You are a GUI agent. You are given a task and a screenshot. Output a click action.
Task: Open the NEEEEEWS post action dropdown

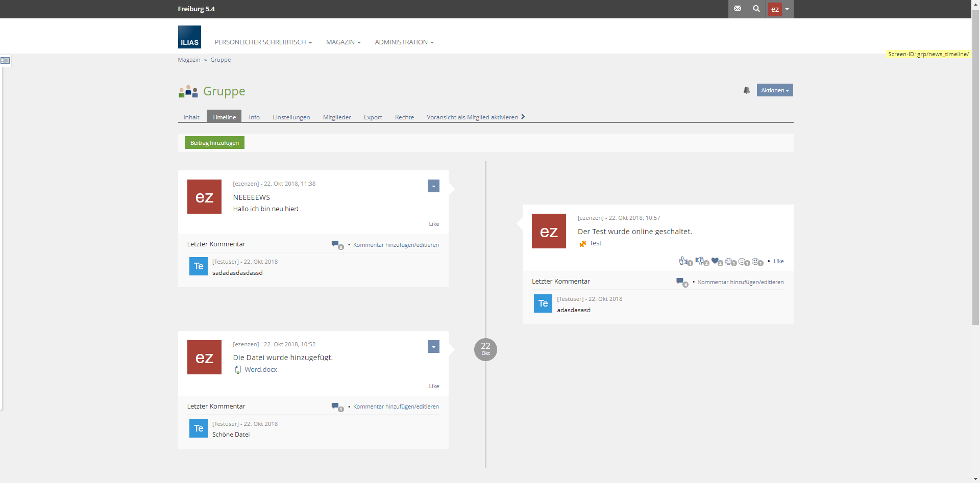(x=433, y=186)
